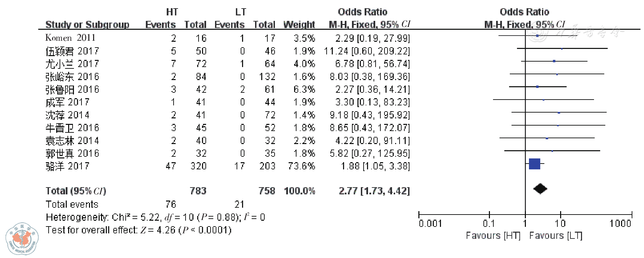Click the Favours [HT] axis label

click(x=493, y=235)
